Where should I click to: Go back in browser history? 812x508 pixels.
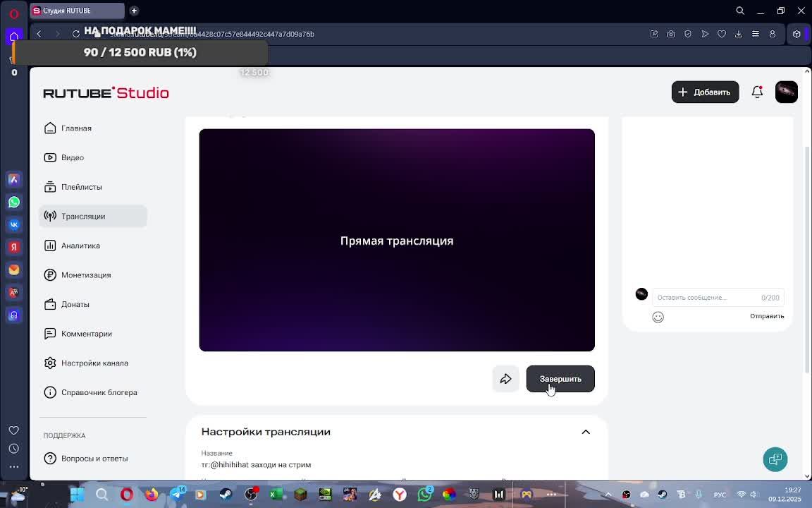pos(39,34)
